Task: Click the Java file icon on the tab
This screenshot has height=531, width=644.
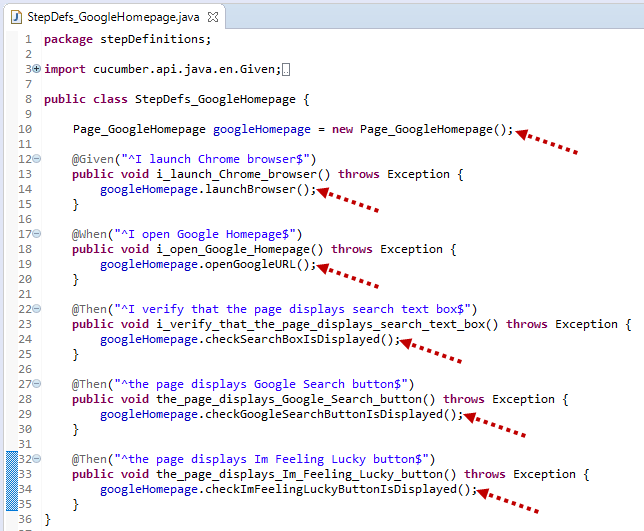Action: pyautogui.click(x=16, y=17)
